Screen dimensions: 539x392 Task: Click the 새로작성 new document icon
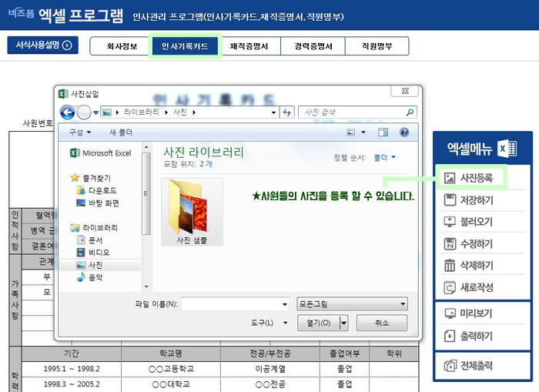(450, 287)
